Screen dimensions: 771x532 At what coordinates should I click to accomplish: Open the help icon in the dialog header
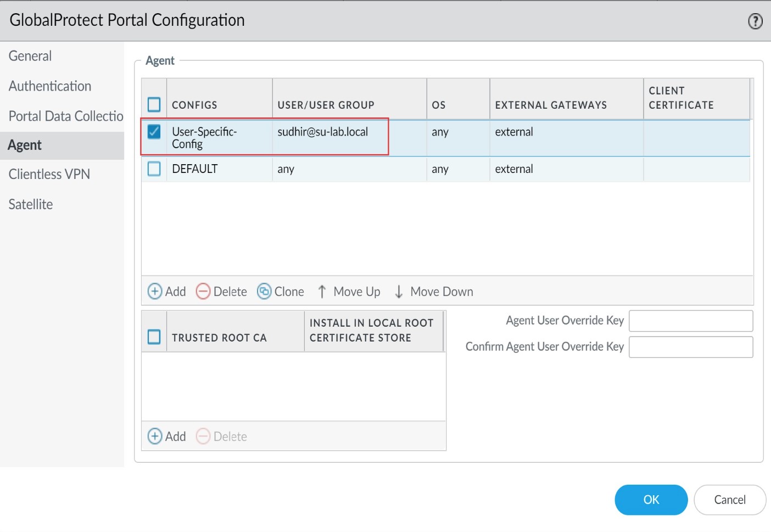pos(755,21)
